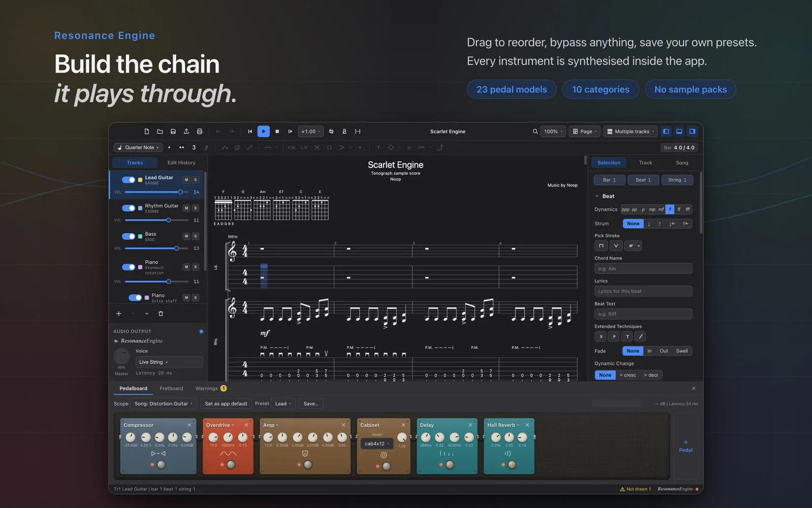Open the 100% zoom dropdown
Screen dimensions: 812x508
[553, 132]
